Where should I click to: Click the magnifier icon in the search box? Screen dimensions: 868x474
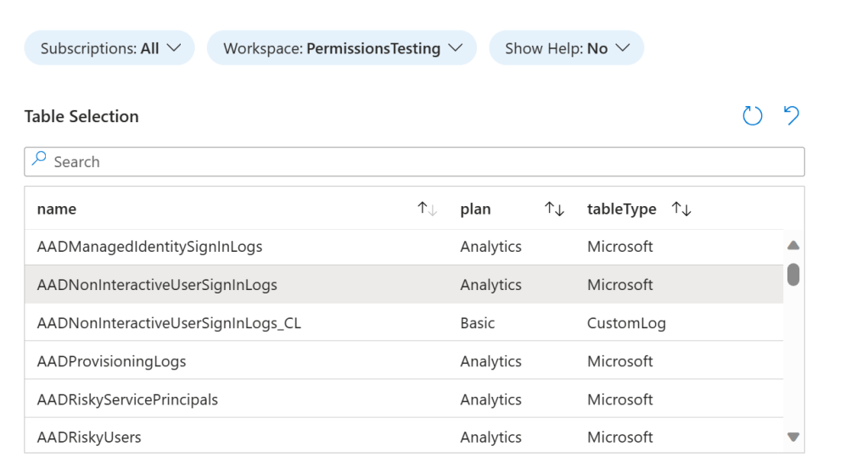click(39, 160)
